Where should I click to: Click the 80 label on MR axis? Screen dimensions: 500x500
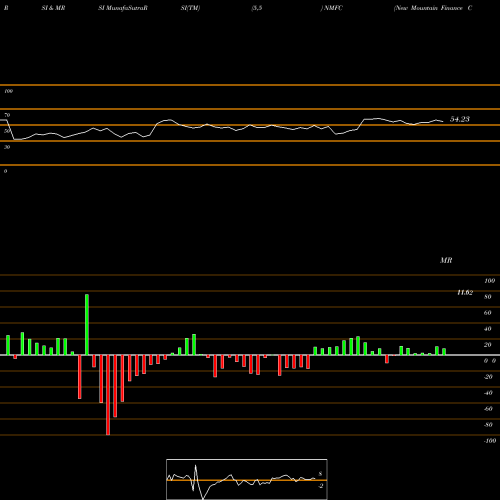tap(488, 297)
